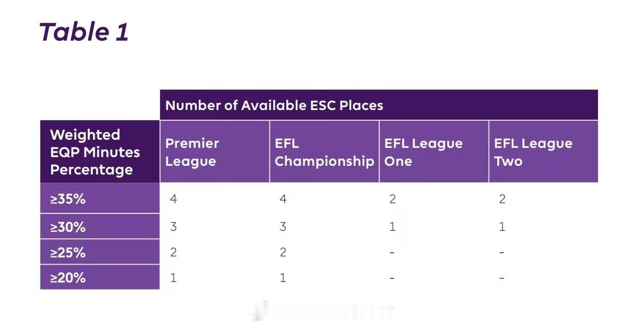This screenshot has height=327, width=644.
Task: Click Premier League value 3 for ≥30%
Action: 173,227
